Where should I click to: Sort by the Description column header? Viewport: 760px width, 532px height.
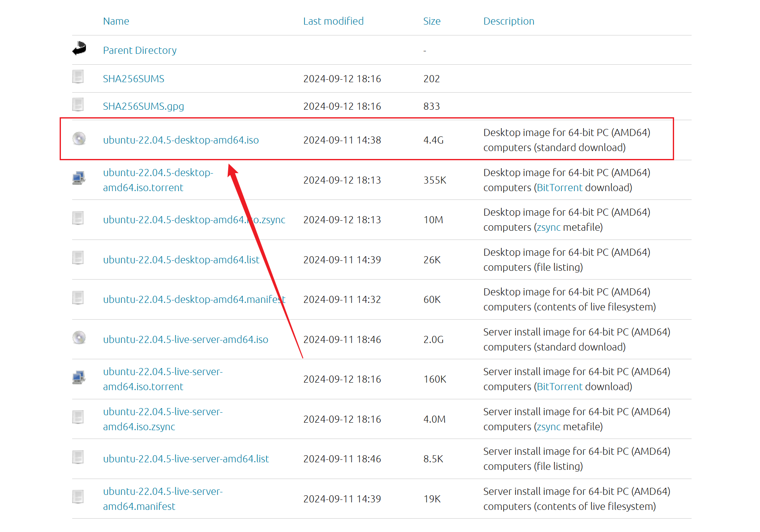tap(508, 21)
